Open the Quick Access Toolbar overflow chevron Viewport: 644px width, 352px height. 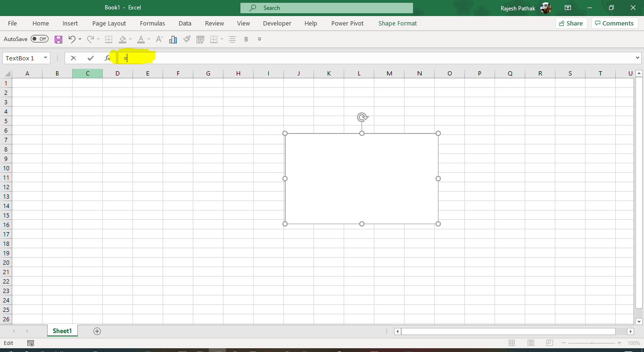click(259, 39)
